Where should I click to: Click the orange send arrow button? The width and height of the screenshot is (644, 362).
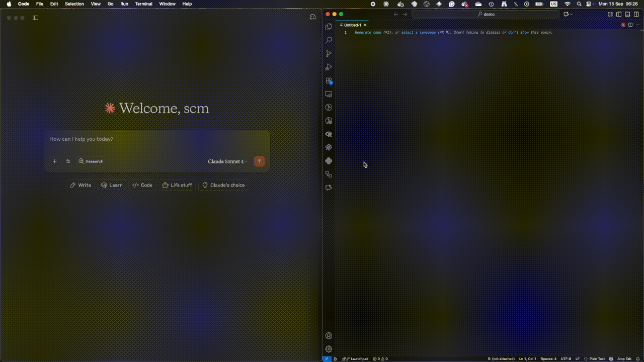point(259,161)
